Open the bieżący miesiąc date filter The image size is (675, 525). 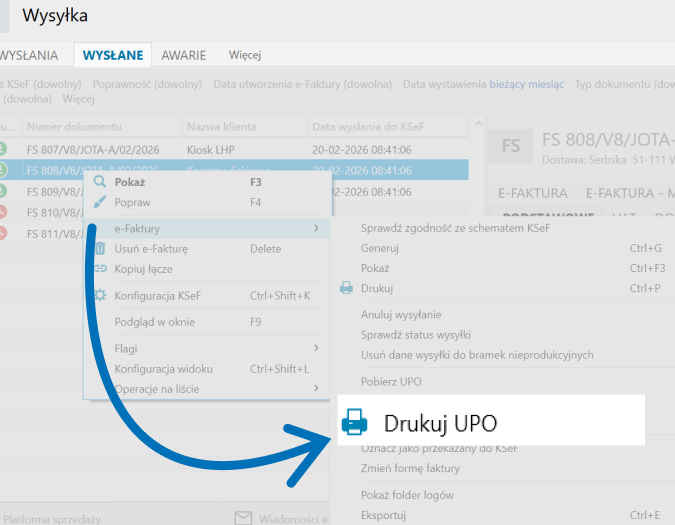click(526, 85)
